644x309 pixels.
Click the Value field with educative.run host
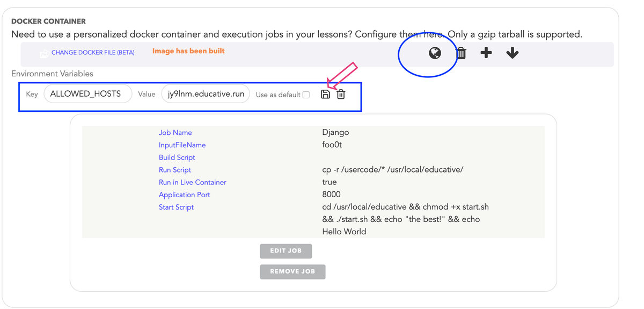pos(206,94)
